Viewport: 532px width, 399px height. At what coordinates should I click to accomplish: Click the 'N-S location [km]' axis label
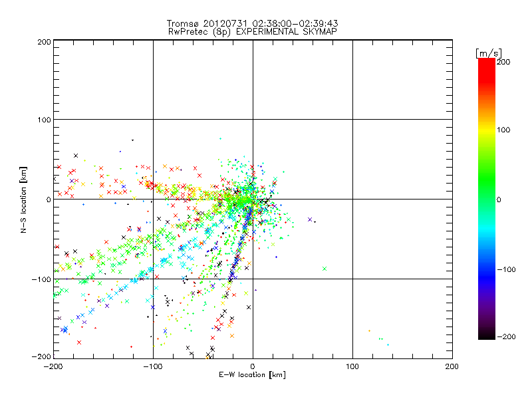pos(23,199)
